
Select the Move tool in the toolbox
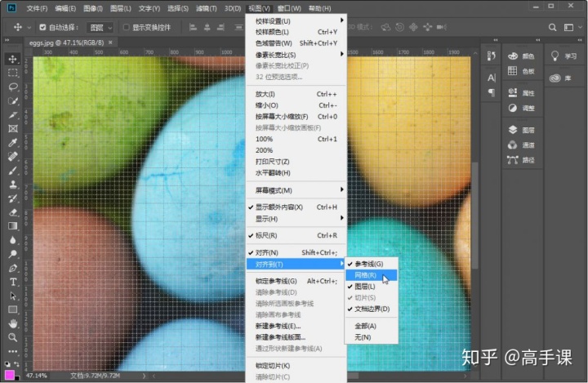13,59
